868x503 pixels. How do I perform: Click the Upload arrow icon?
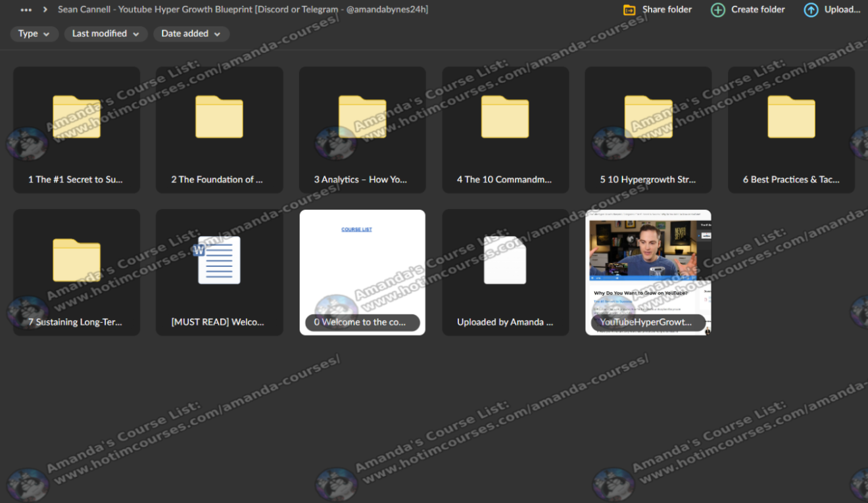(811, 10)
